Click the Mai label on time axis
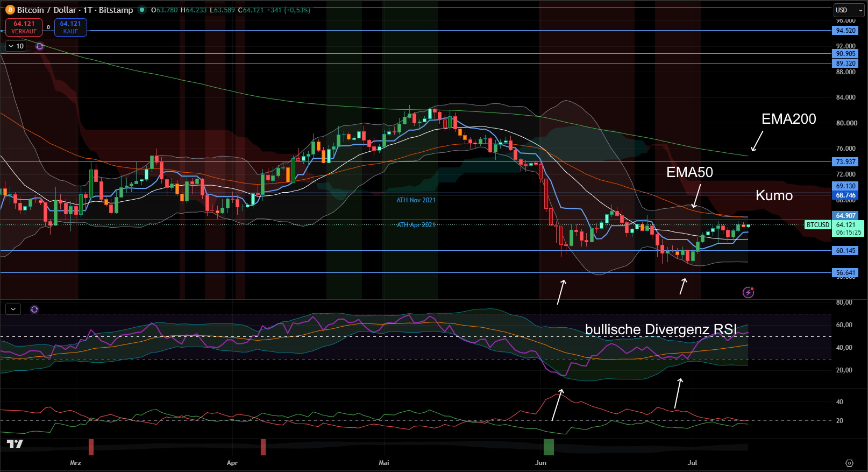Image resolution: width=868 pixels, height=472 pixels. pyautogui.click(x=384, y=463)
